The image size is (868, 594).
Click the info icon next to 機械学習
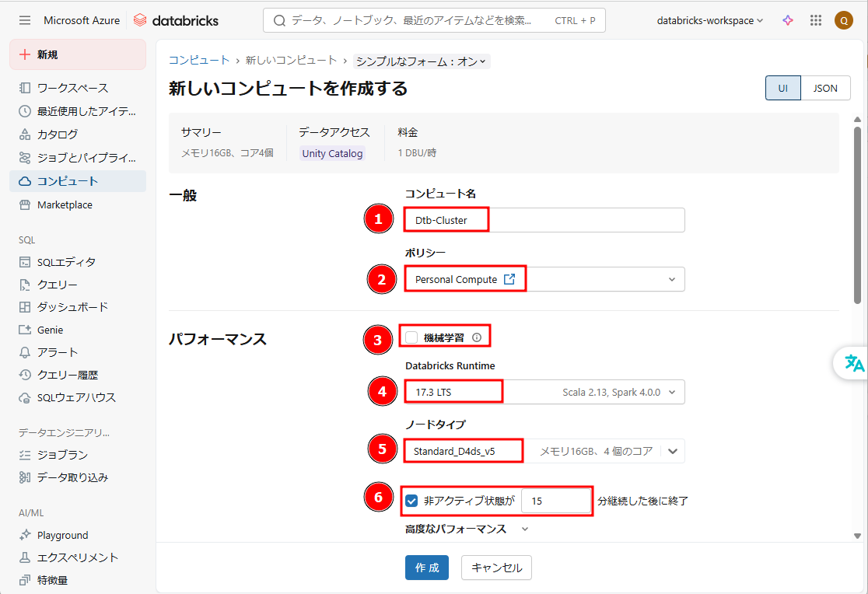[x=477, y=337]
